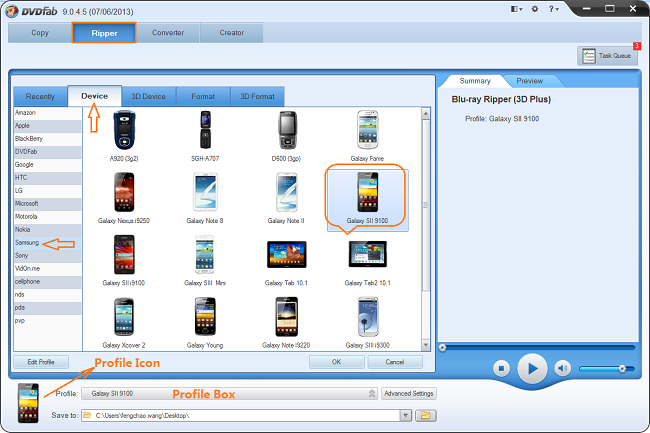Screen dimensions: 650x433
Task: Select Microsoft in the brand list
Action: tap(48, 203)
